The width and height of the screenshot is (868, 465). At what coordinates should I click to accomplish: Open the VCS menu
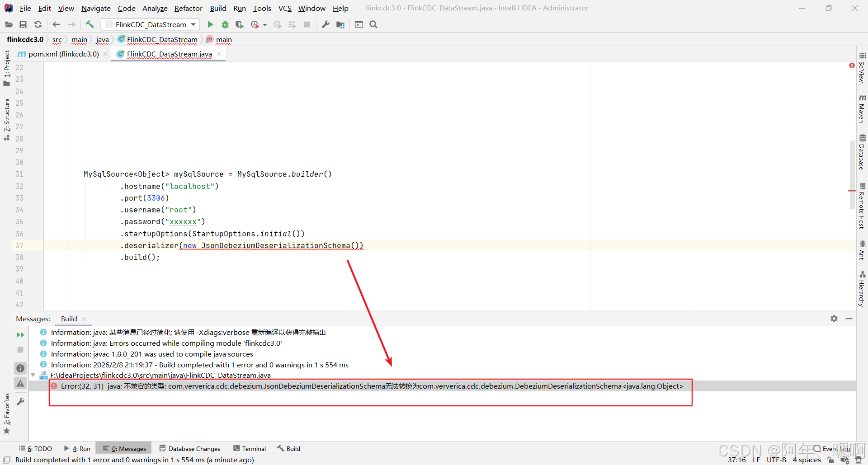pos(285,8)
